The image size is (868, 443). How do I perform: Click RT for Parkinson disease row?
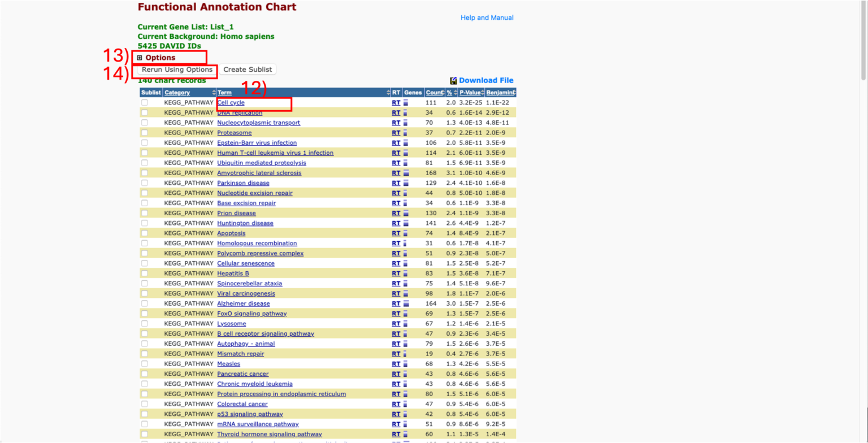396,183
